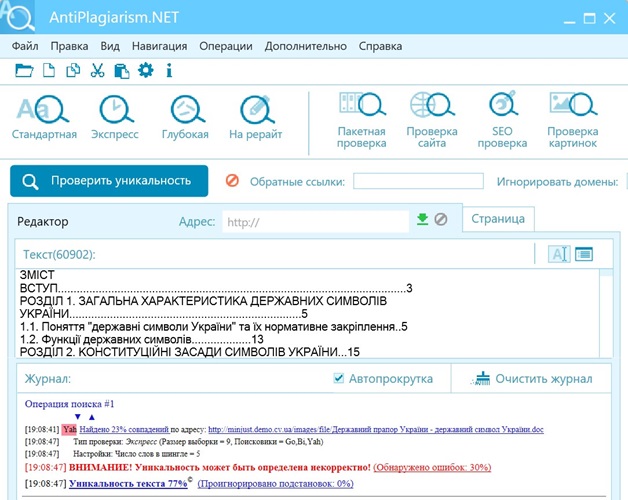Screen dimensions: 628x500
Task: Click the Текст(60902) label
Action: pyautogui.click(x=59, y=254)
